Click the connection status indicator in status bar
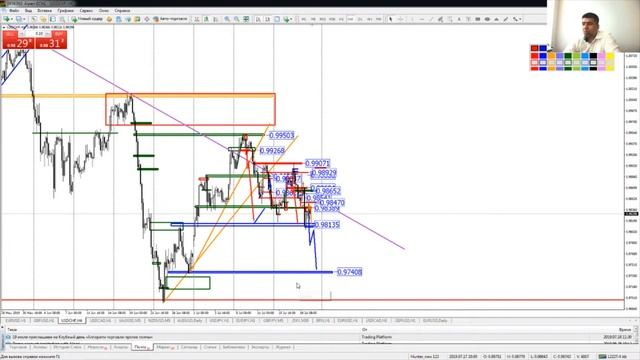640x360 pixels. [x=612, y=356]
